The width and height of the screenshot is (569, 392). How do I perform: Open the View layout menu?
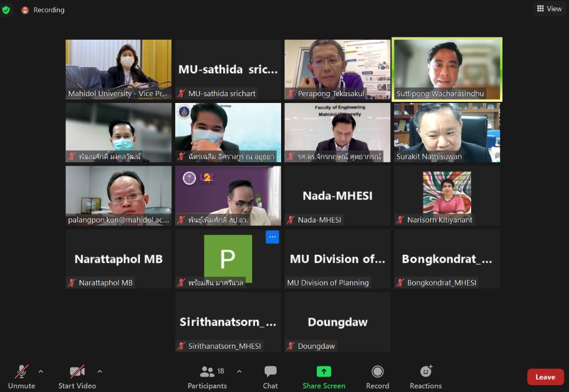coord(549,9)
